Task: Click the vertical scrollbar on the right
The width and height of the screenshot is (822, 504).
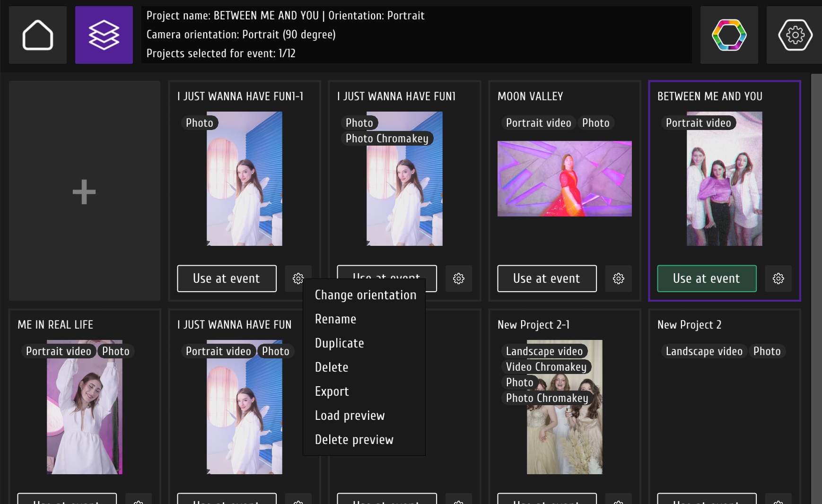Action: coord(816,289)
